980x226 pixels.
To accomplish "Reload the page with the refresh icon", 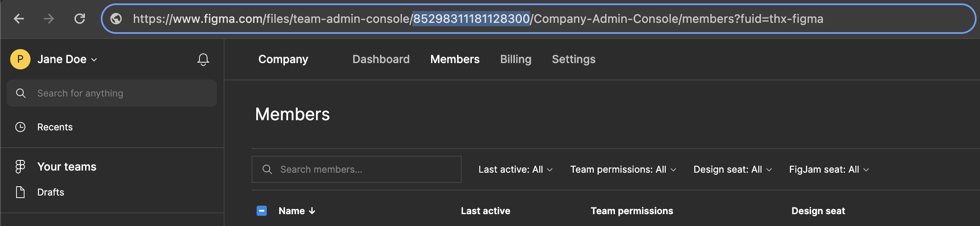I will point(80,19).
